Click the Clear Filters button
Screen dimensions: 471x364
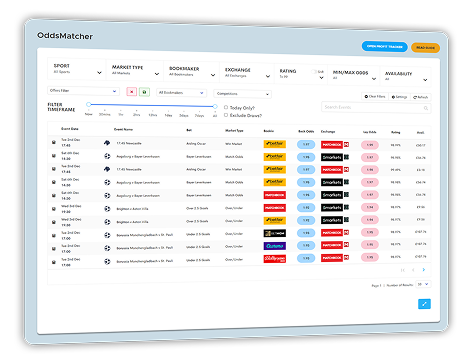[375, 96]
